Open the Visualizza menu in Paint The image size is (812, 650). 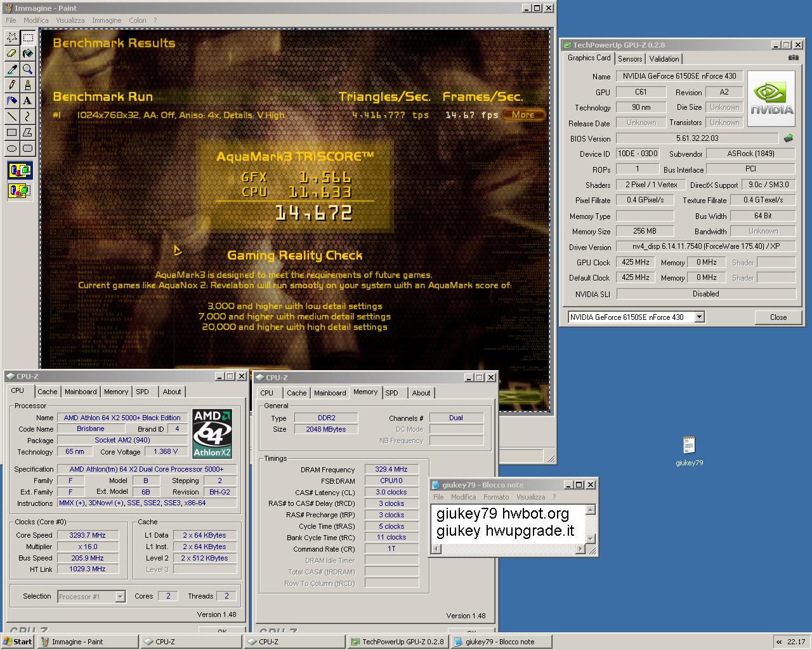70,20
